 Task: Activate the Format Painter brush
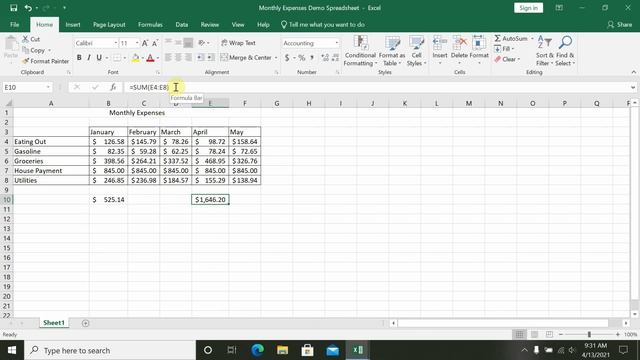coord(45,61)
